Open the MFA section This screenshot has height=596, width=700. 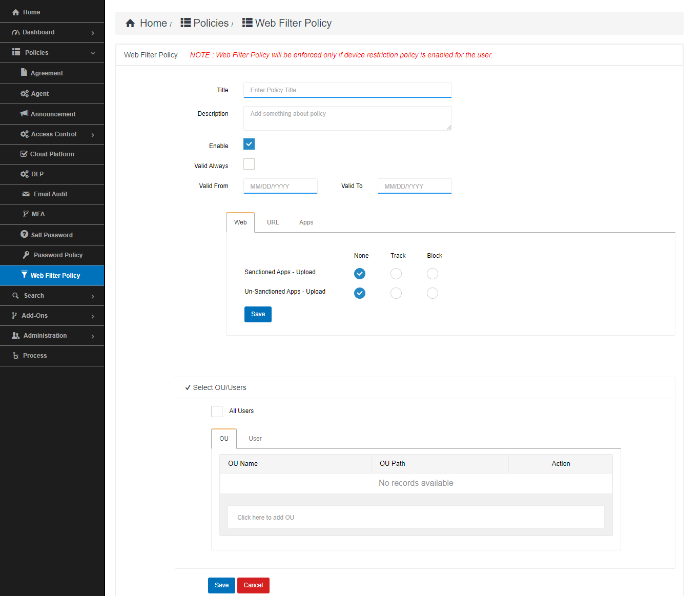[38, 214]
